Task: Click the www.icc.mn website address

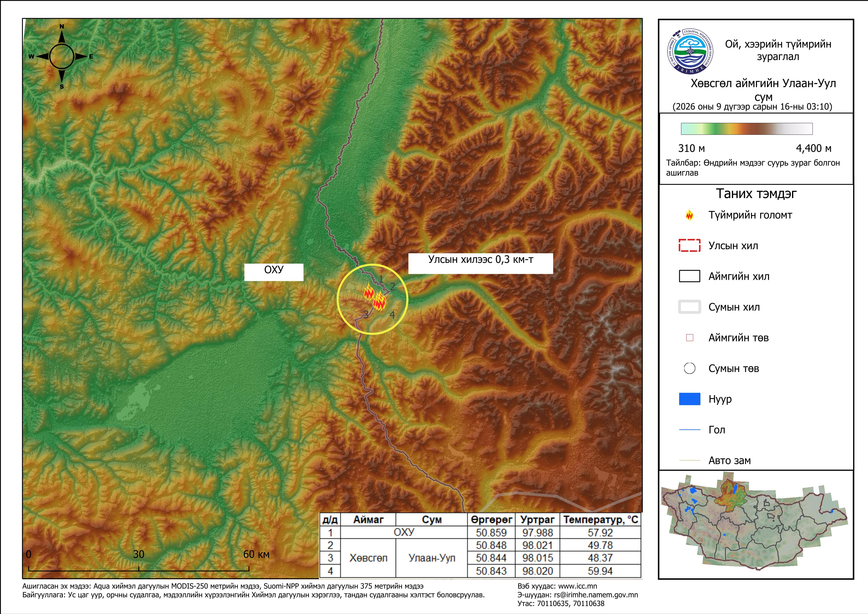Action: tap(578, 587)
